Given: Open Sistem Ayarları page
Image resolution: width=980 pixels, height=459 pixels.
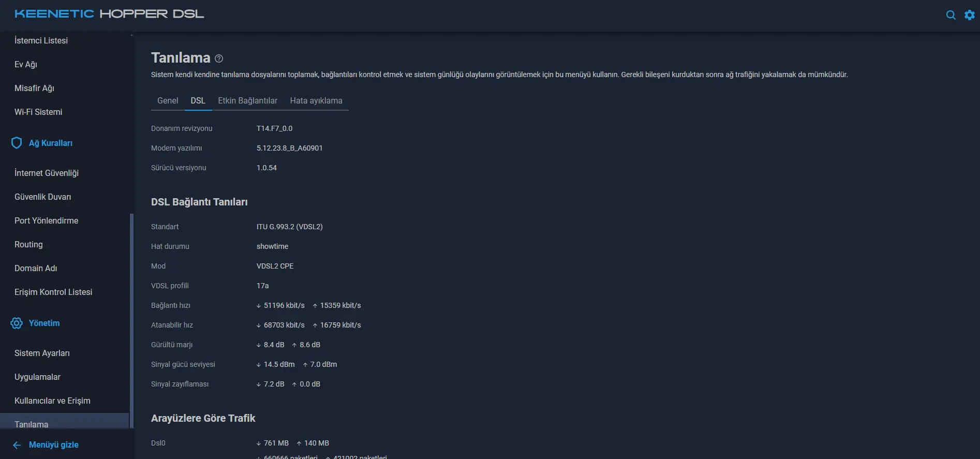Looking at the screenshot, I should pyautogui.click(x=42, y=353).
